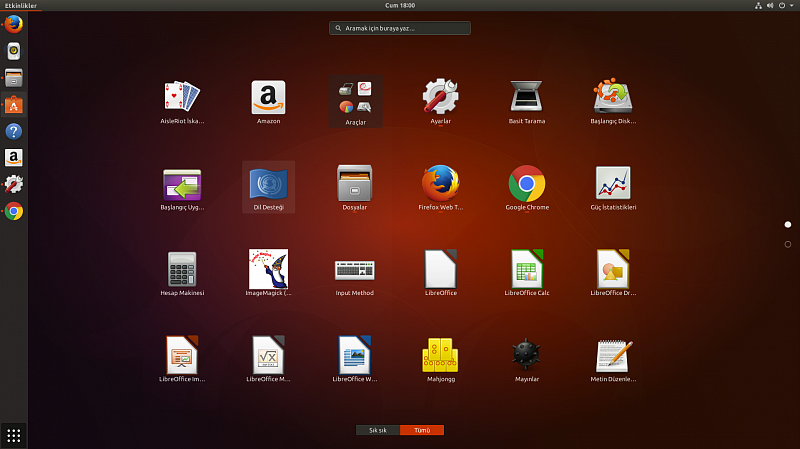Open the clock menu Cum 18:00
The width and height of the screenshot is (800, 449).
(x=400, y=6)
